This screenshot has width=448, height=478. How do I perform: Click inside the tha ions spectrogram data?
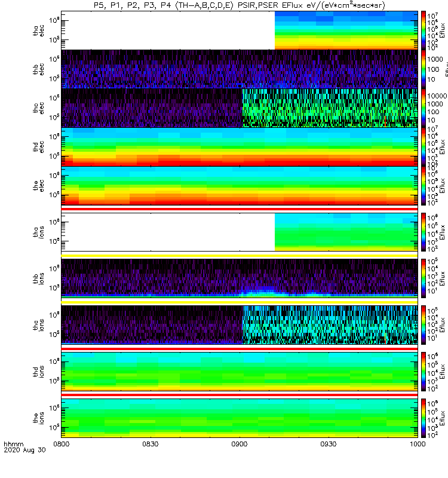(x=346, y=232)
